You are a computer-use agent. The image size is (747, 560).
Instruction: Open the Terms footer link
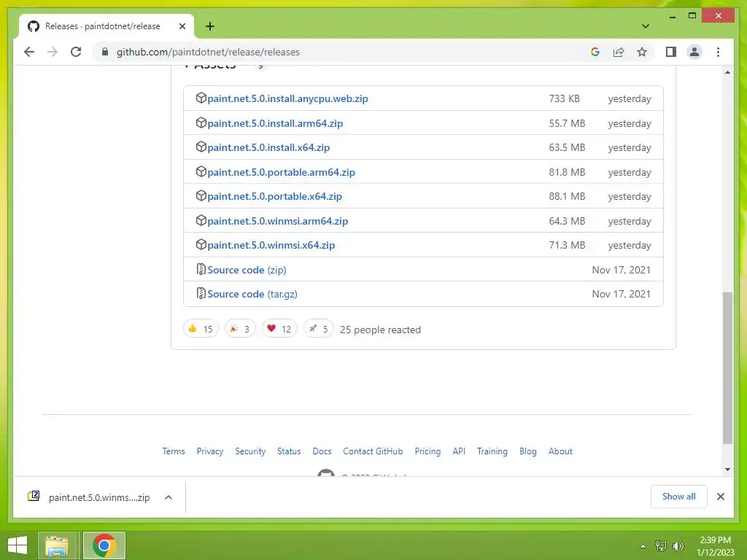click(x=174, y=451)
